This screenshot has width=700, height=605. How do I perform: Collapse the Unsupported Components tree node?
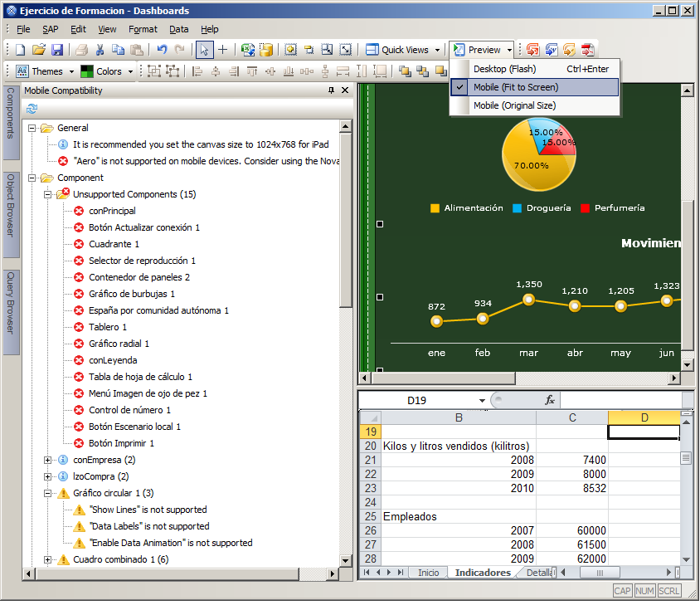click(48, 194)
